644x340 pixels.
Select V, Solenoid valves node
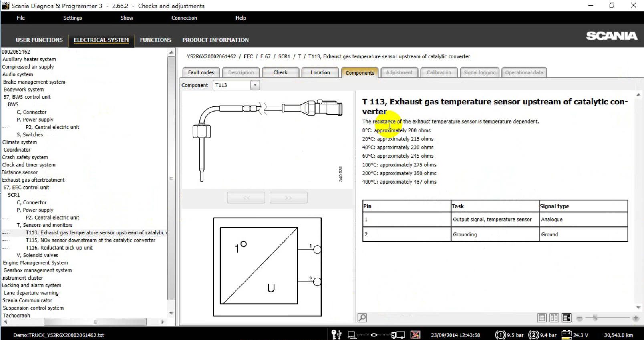[x=37, y=255]
